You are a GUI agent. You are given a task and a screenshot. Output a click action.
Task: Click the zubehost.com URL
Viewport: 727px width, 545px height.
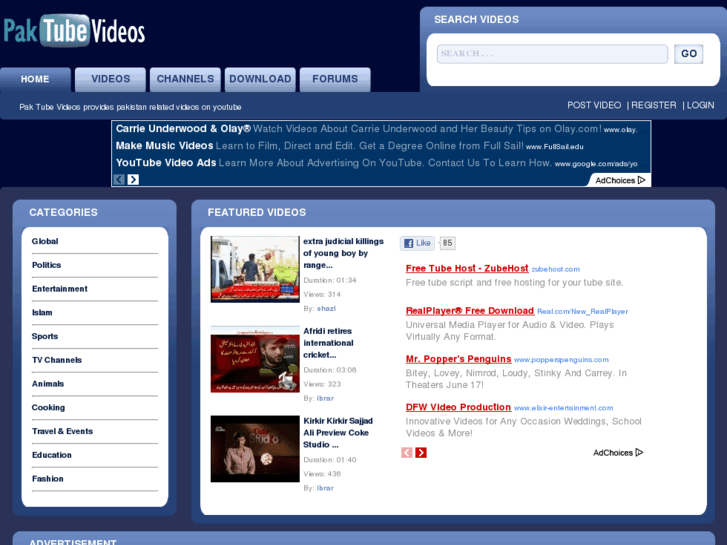[555, 269]
